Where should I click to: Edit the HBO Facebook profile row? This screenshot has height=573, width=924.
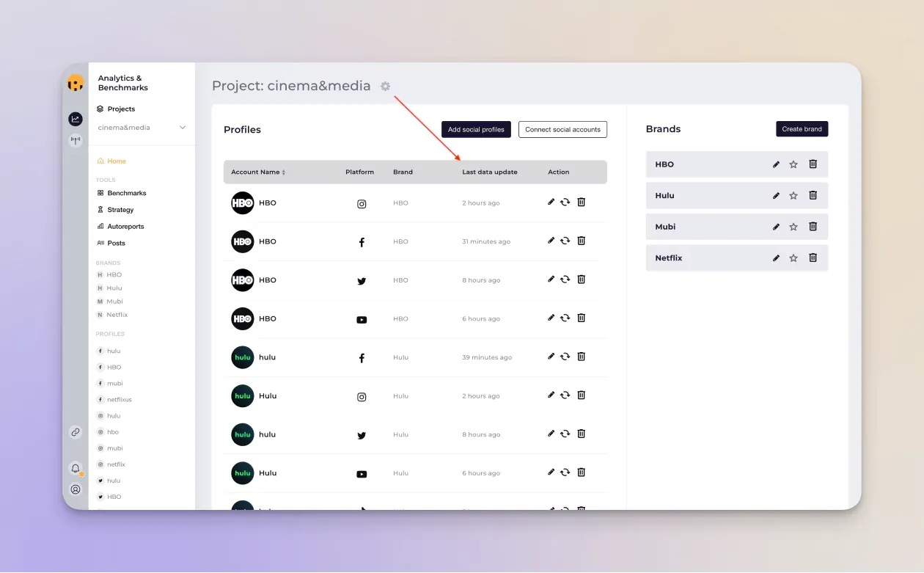pos(551,241)
